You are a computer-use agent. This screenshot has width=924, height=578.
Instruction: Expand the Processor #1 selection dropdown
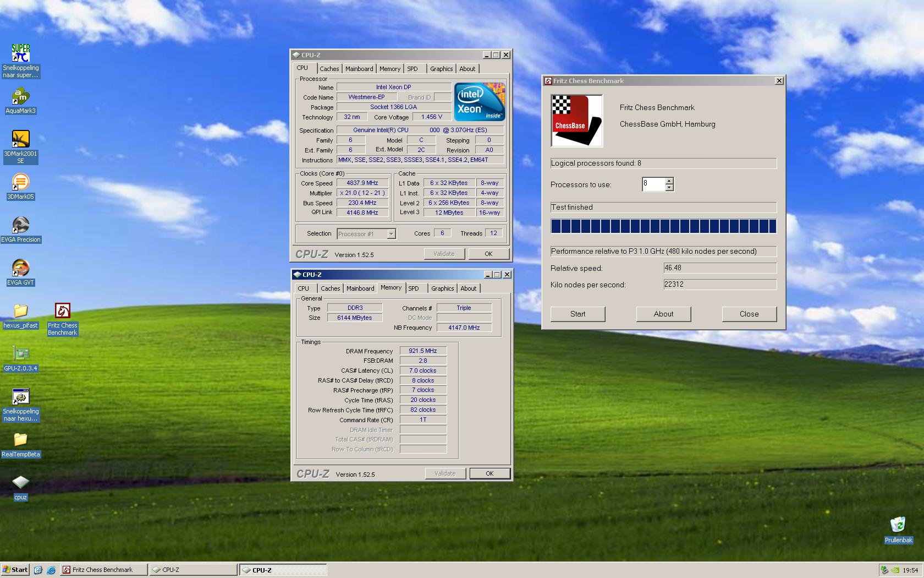click(x=391, y=234)
